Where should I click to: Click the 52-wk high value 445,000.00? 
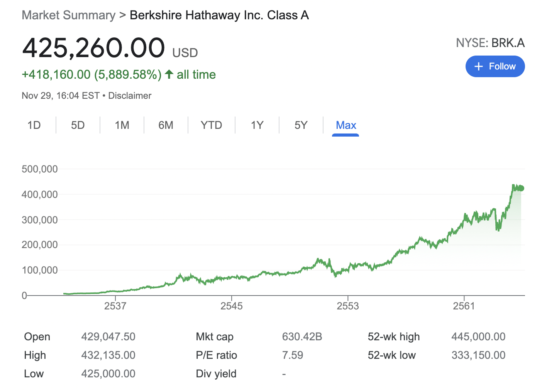click(x=479, y=336)
